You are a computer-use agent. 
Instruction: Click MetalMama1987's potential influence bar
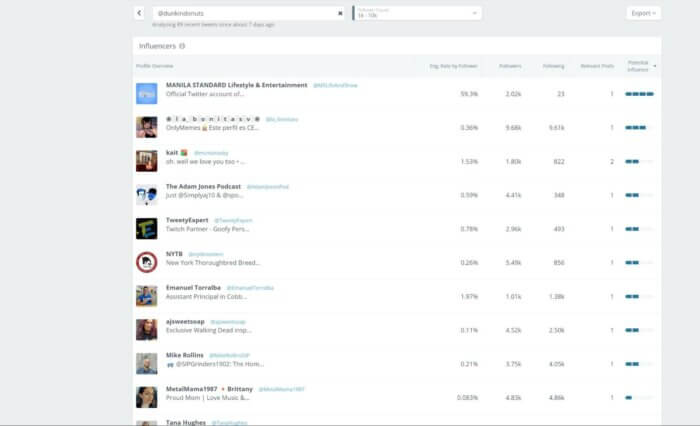coord(639,397)
